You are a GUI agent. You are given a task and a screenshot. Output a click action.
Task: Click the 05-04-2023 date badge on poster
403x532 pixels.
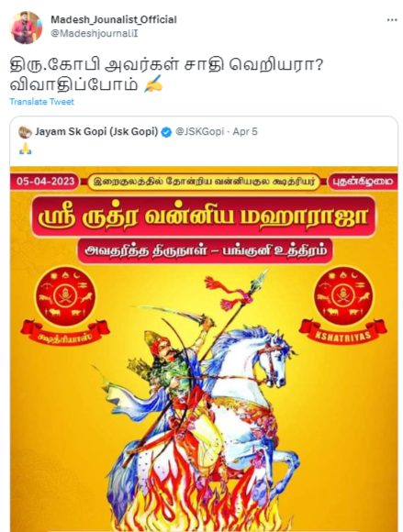point(45,181)
